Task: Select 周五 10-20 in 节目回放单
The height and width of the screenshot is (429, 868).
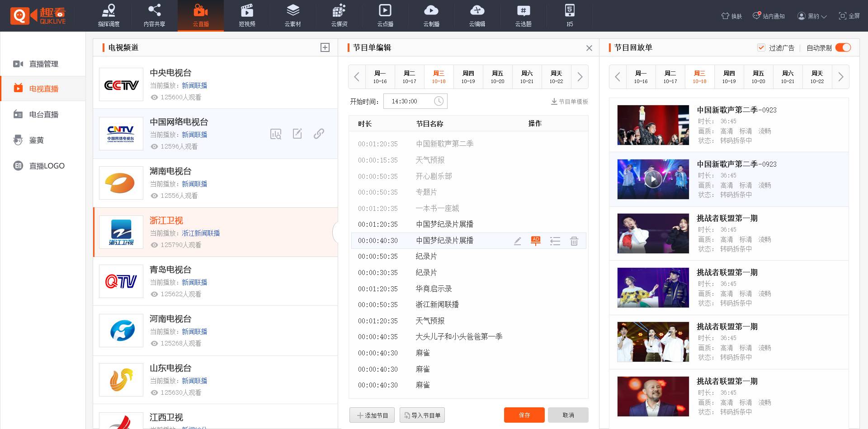Action: click(758, 77)
